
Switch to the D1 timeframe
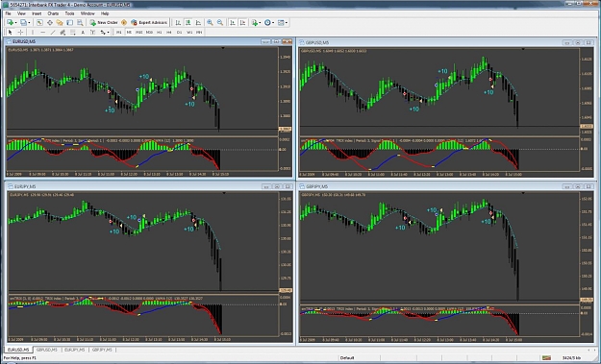coord(179,32)
